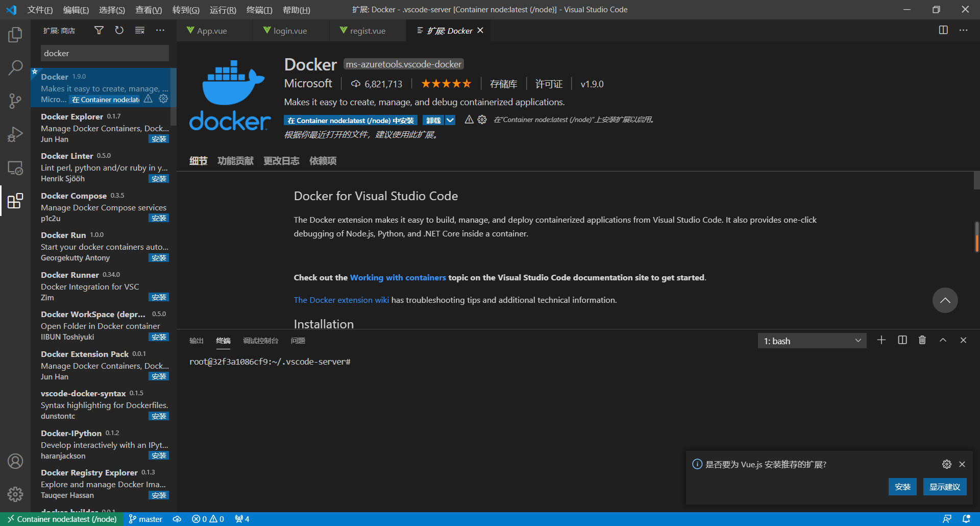The height and width of the screenshot is (526, 980).
Task: Create a new terminal with plus icon
Action: click(881, 340)
